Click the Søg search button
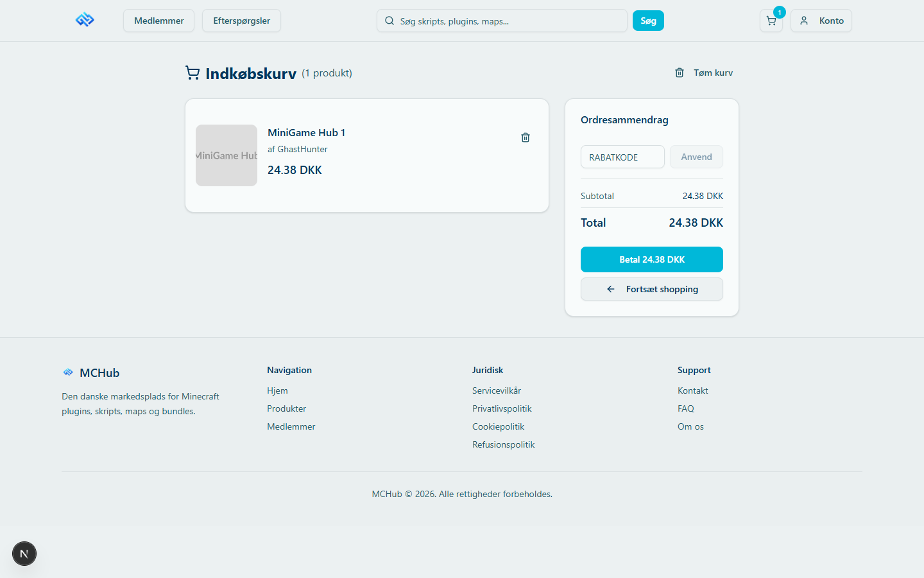Viewport: 924px width, 578px height. pyautogui.click(x=648, y=21)
